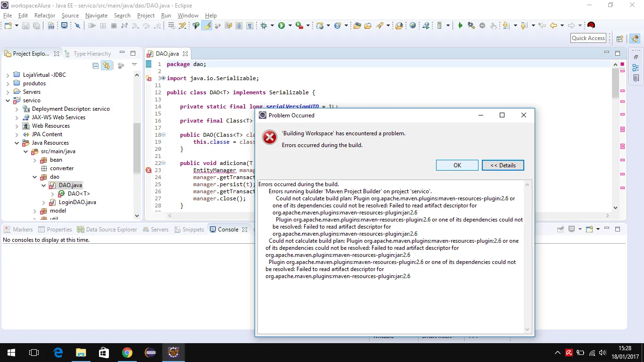Open the Refactor menu
Viewport: 644px width, 362px height.
(45, 16)
